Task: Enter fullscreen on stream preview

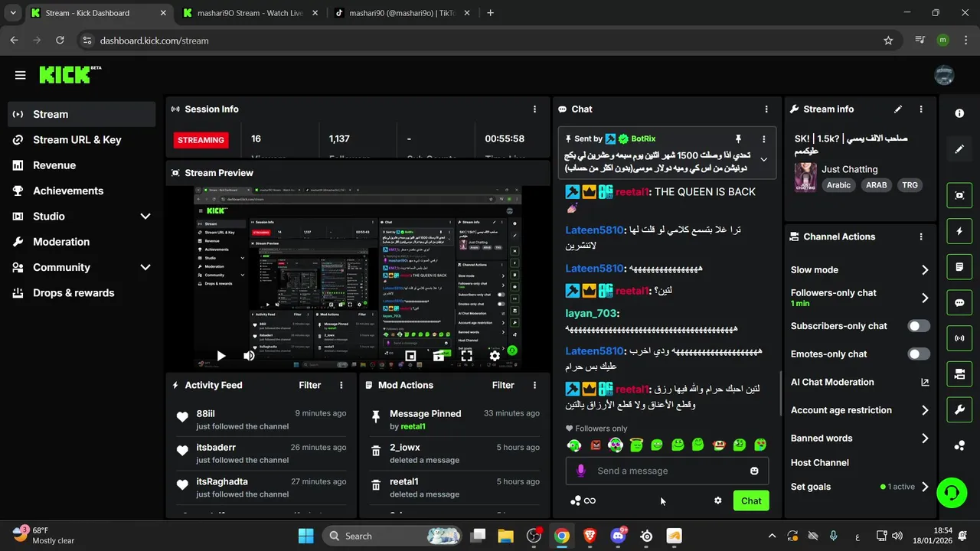Action: [x=466, y=356]
